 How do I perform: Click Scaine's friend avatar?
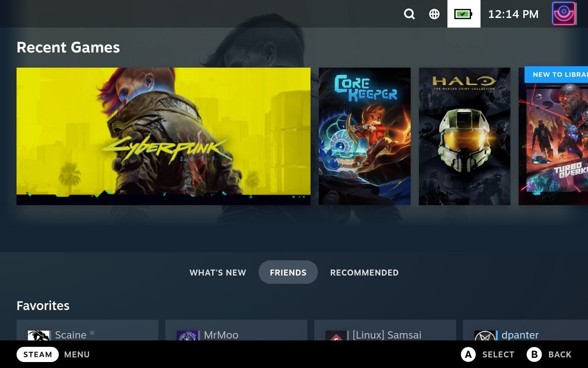coord(39,335)
